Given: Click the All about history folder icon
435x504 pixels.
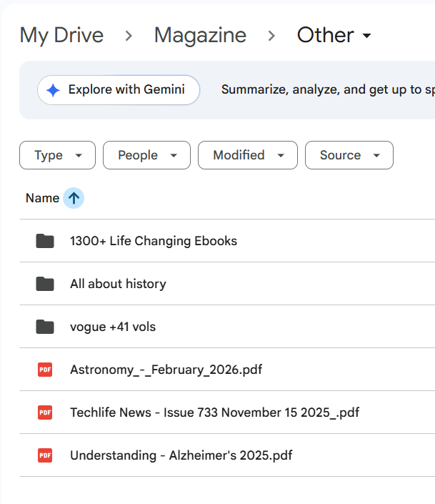Looking at the screenshot, I should pyautogui.click(x=45, y=284).
